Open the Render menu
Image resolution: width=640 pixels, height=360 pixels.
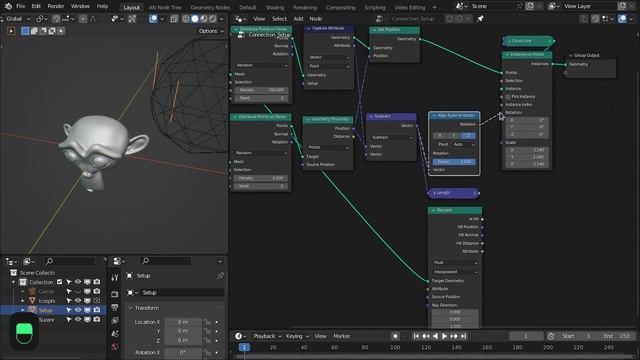click(x=56, y=6)
